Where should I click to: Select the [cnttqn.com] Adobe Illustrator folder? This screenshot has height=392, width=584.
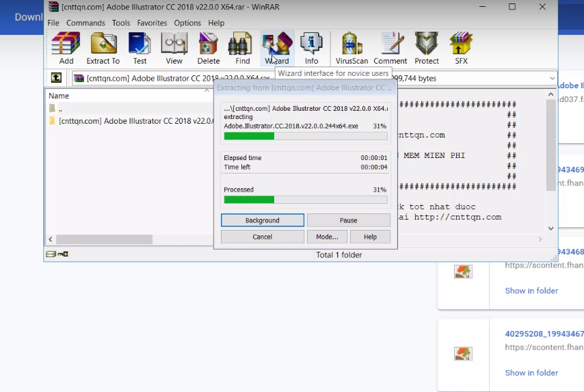click(x=131, y=120)
